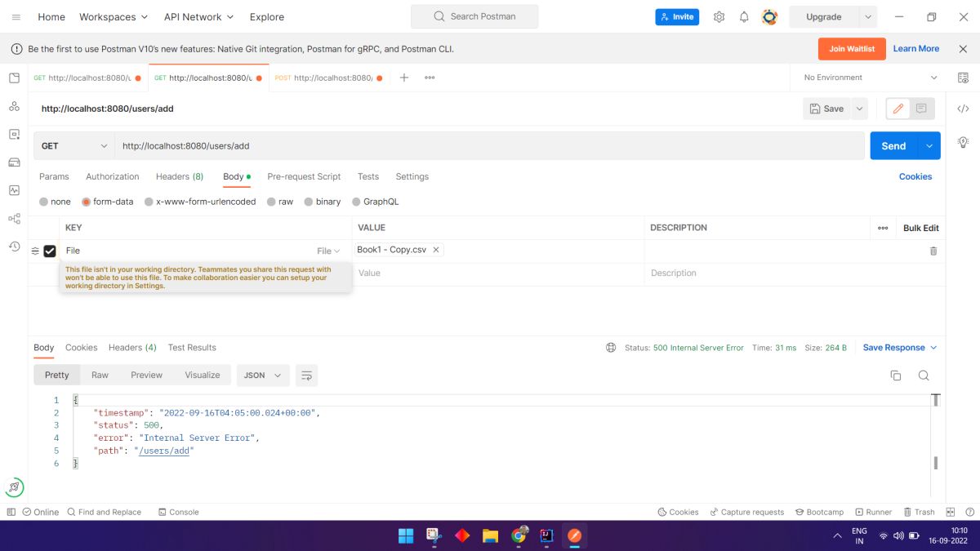Image resolution: width=980 pixels, height=551 pixels.
Task: Expand Save button dropdown arrow
Action: click(859, 109)
